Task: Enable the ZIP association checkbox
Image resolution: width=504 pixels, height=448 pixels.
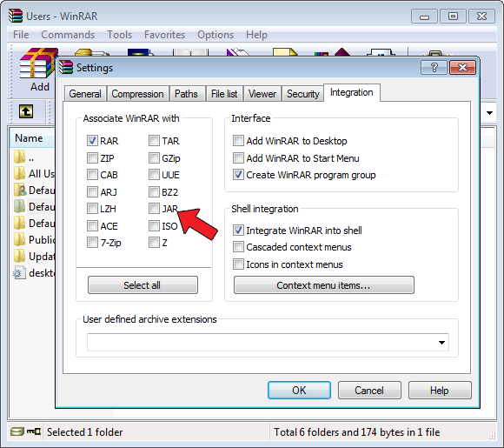Action: [x=92, y=158]
